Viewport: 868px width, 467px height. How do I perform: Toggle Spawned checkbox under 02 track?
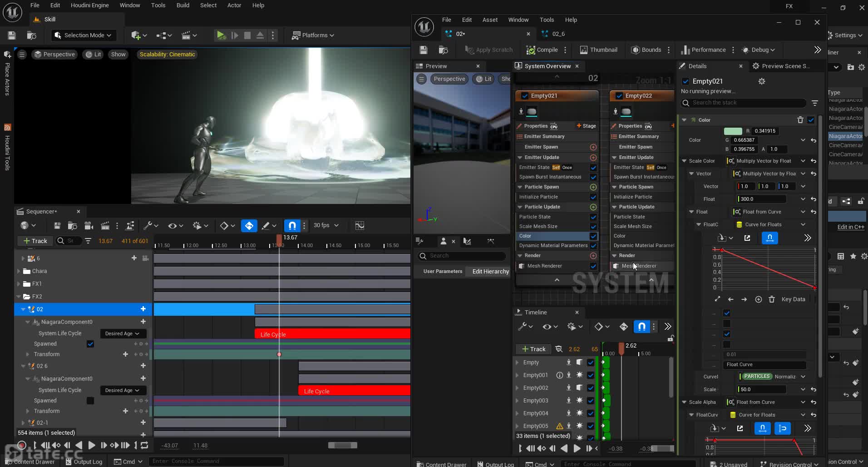(90, 344)
